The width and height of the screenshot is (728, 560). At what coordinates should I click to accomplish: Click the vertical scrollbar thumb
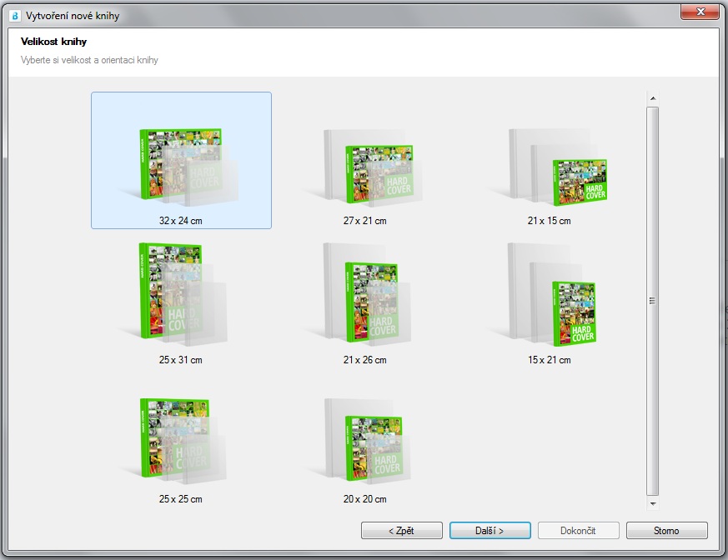point(653,301)
